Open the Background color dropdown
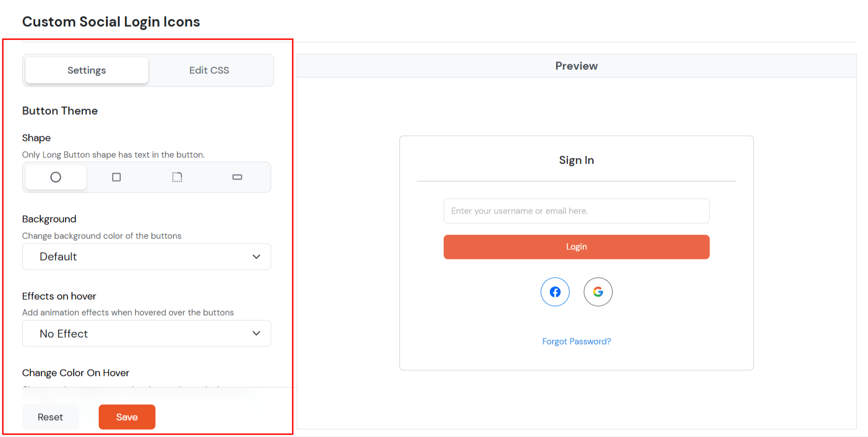Viewport: 868px width, 437px height. pyautogui.click(x=146, y=257)
